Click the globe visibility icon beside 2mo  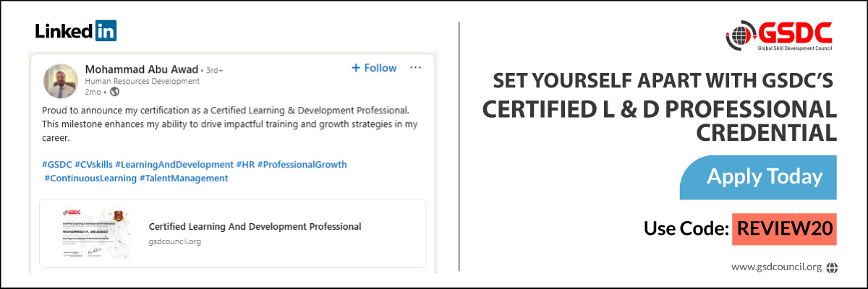pyautogui.click(x=115, y=92)
